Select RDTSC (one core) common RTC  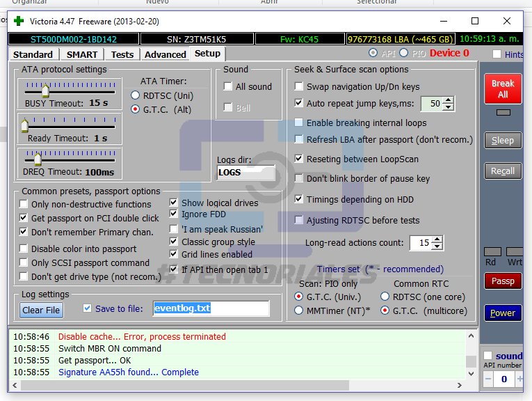[x=385, y=297]
